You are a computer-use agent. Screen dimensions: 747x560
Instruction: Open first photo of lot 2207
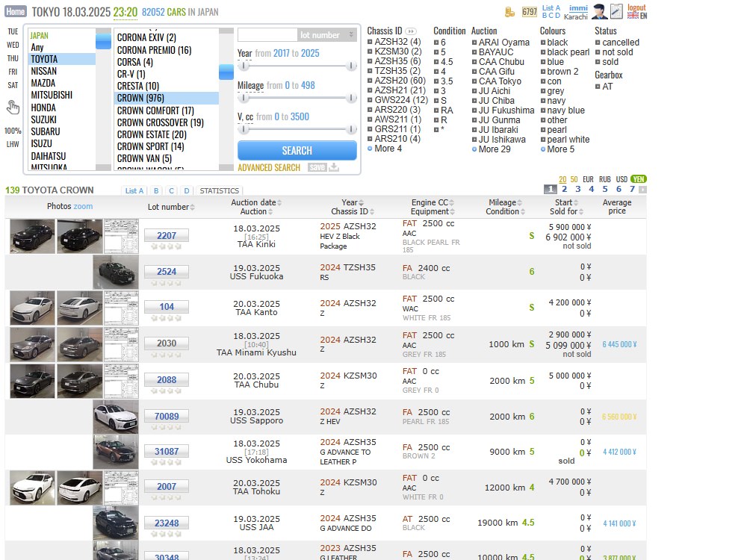click(32, 236)
